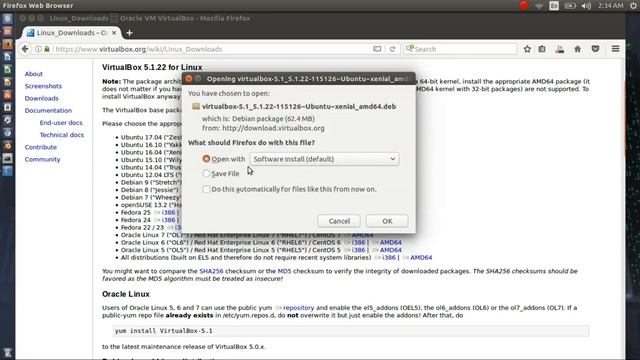The height and width of the screenshot is (360, 640).
Task: Click the URL address bar
Action: coord(212,49)
